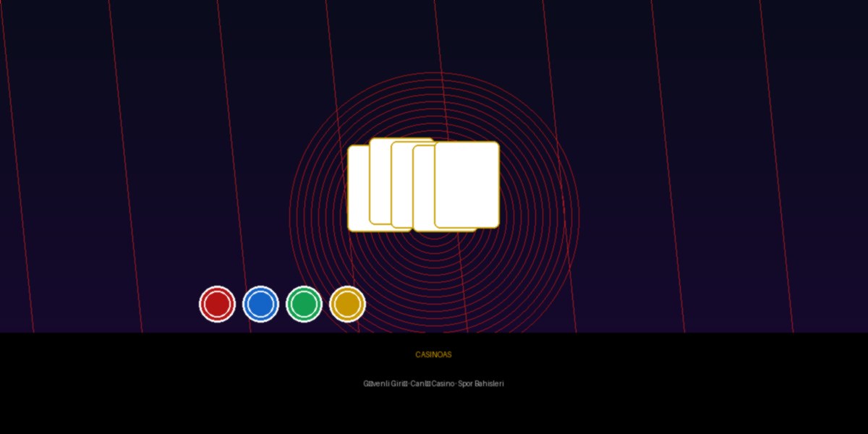Select the leftmost card in the fan
Image resolution: width=868 pixels, height=434 pixels.
[x=359, y=188]
